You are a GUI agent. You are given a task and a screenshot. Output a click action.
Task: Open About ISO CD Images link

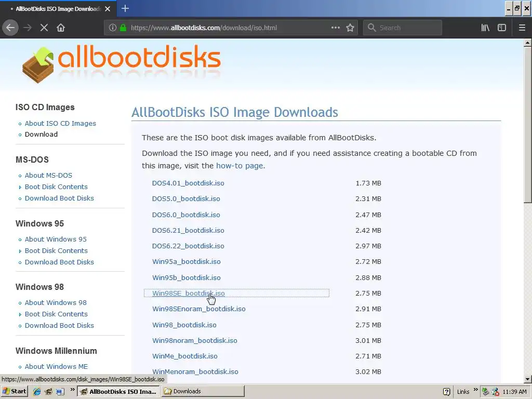(60, 124)
